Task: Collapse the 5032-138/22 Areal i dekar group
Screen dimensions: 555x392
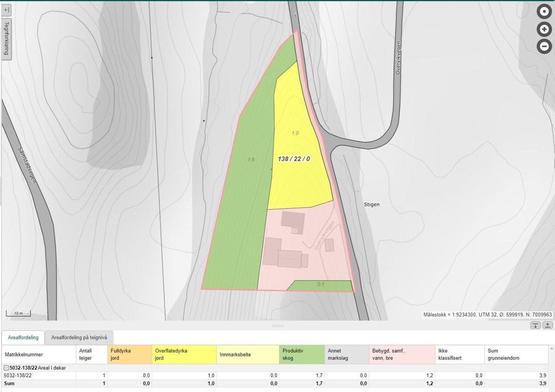Action: pos(6,368)
